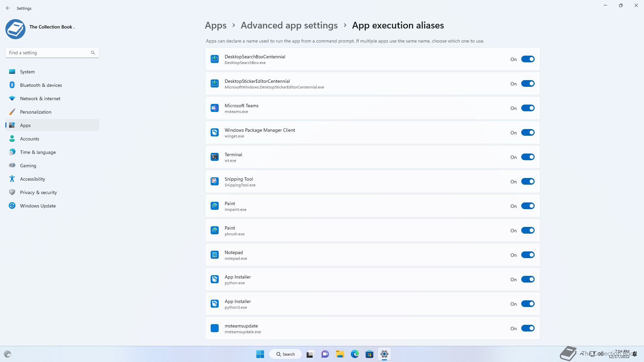Open Privacy & security settings
644x362 pixels.
[52, 192]
